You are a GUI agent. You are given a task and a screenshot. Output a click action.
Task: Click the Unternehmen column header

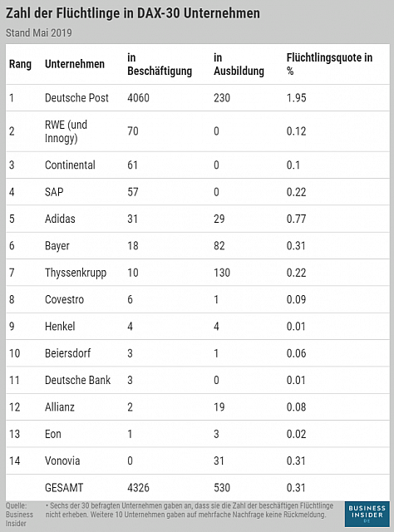pyautogui.click(x=75, y=64)
